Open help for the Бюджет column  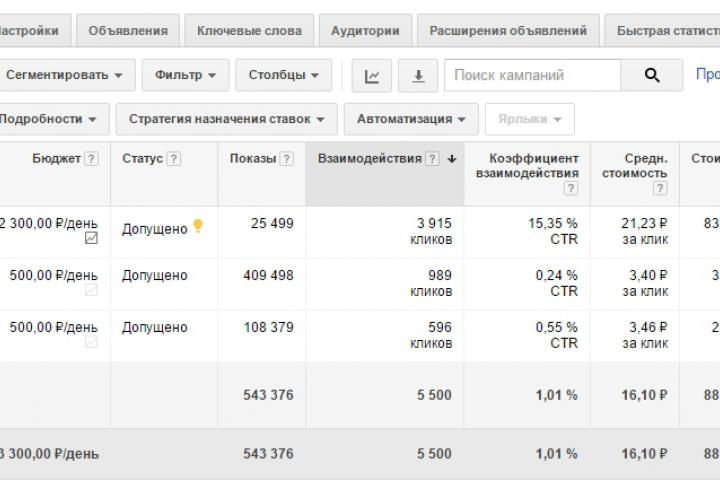91,159
